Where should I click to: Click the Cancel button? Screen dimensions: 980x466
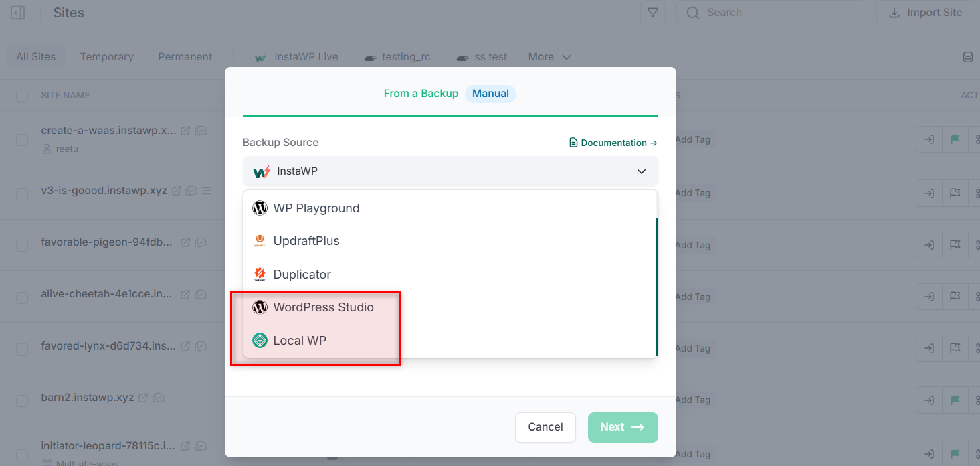(545, 427)
